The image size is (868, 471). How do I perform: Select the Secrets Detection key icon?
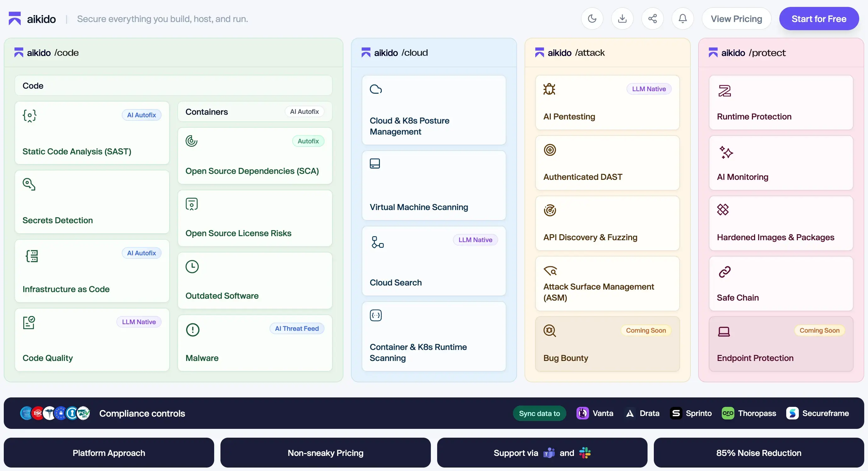tap(29, 184)
